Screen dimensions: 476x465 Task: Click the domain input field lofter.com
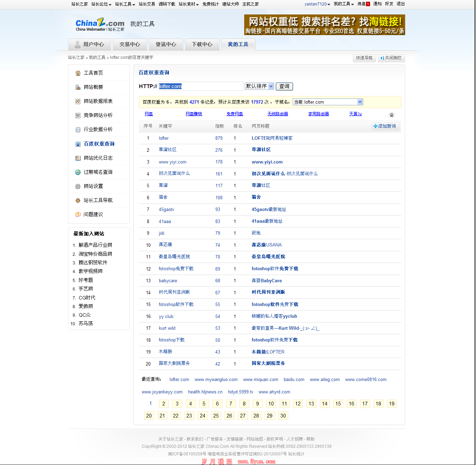click(201, 86)
